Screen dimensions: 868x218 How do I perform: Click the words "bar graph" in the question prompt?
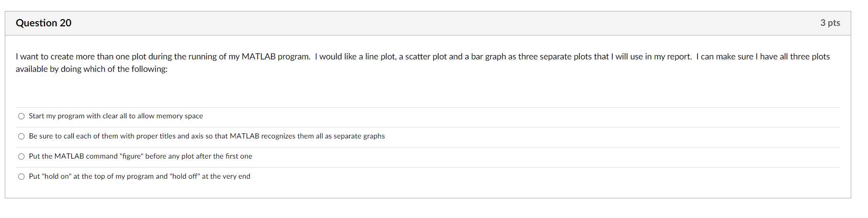pos(488,57)
